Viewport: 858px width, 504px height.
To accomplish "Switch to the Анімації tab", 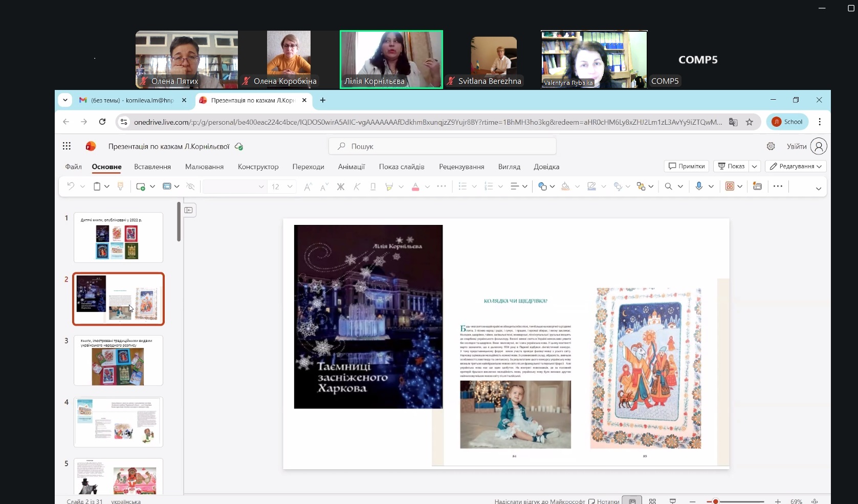I will pos(351,167).
